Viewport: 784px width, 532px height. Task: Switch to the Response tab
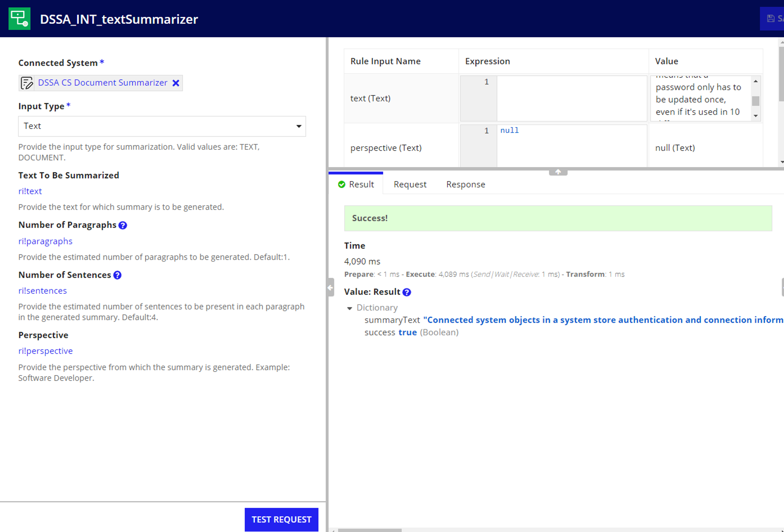465,185
